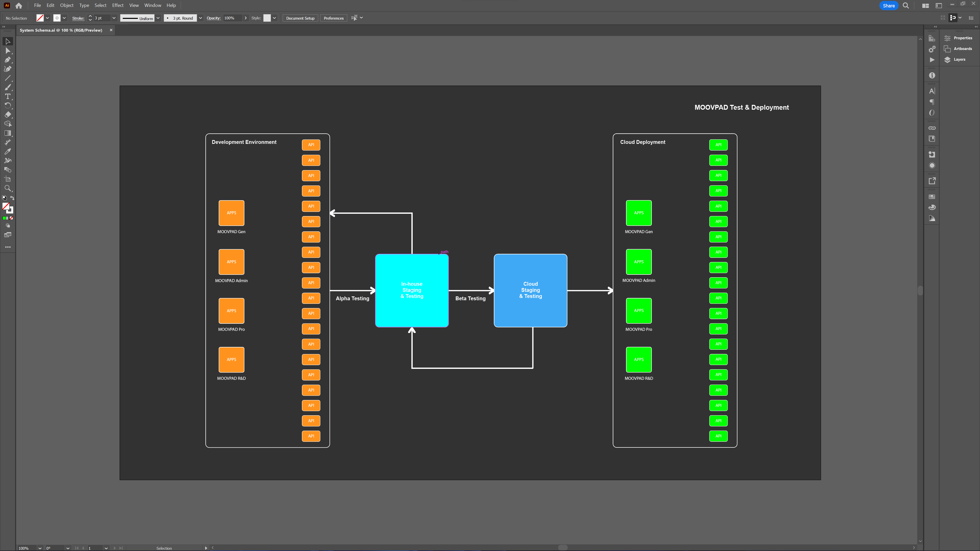Select the Pen tool
Screen dimensions: 980x551
click(x=8, y=60)
